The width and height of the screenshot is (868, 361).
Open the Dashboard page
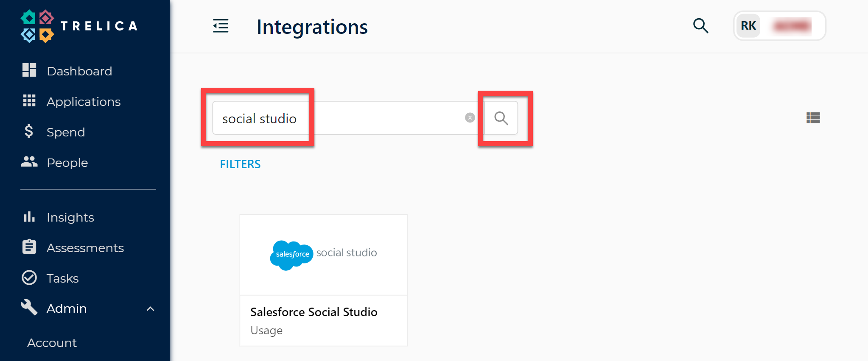79,71
